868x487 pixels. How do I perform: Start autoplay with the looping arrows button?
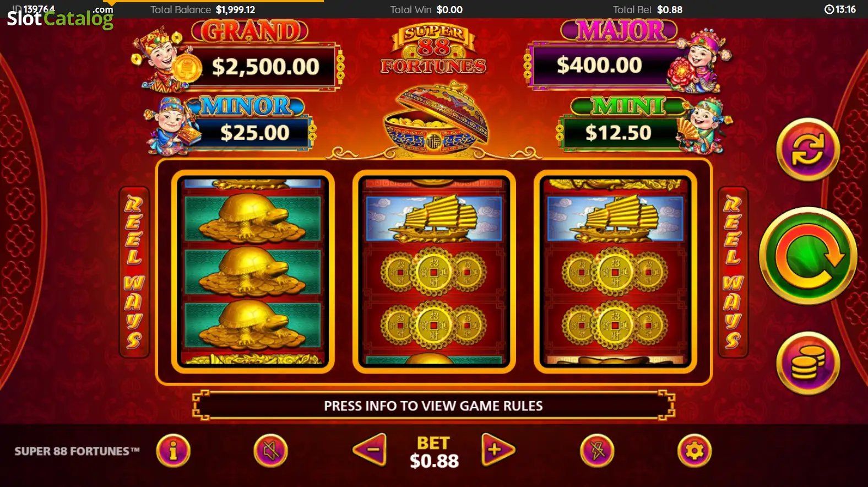[x=808, y=149]
